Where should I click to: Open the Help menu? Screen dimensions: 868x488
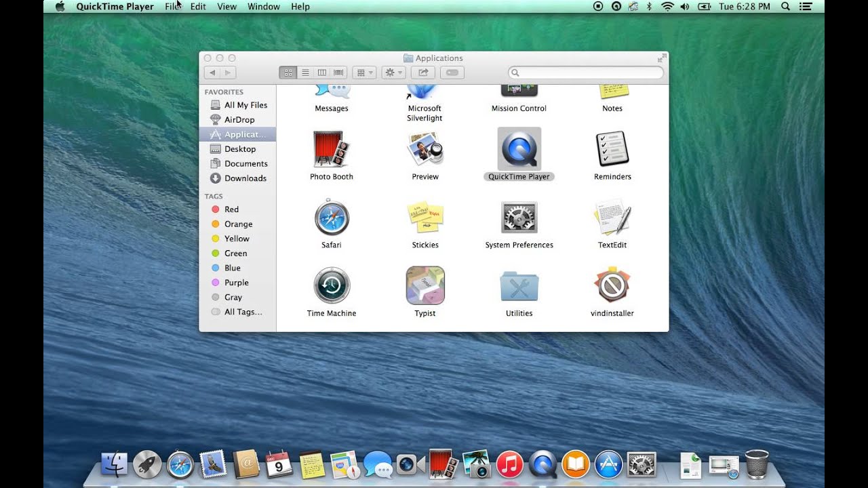300,7
